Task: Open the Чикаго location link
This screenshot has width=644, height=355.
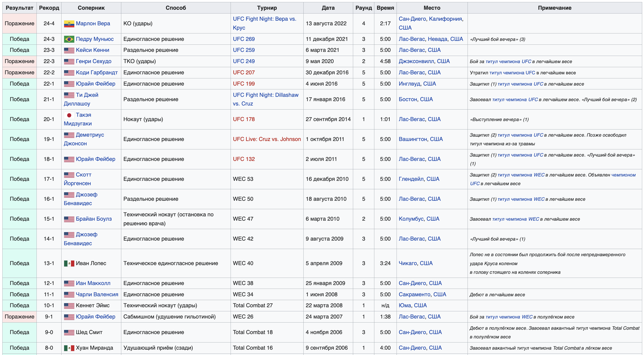Action: pos(408,263)
